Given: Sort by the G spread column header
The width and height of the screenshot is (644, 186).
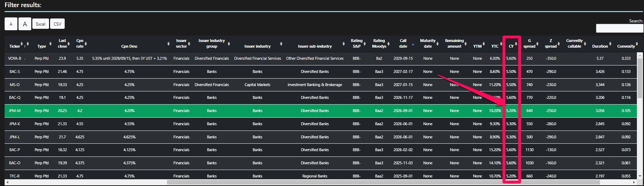Looking at the screenshot, I should point(529,43).
